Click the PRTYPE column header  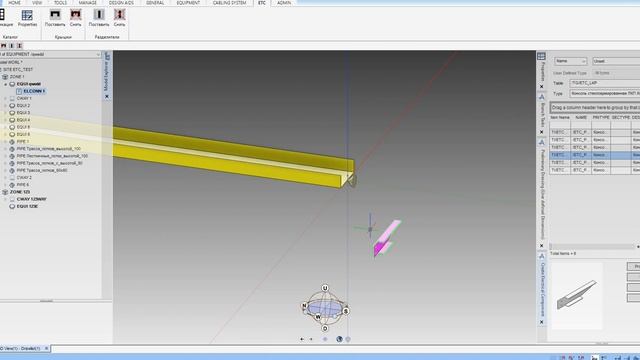click(x=601, y=118)
